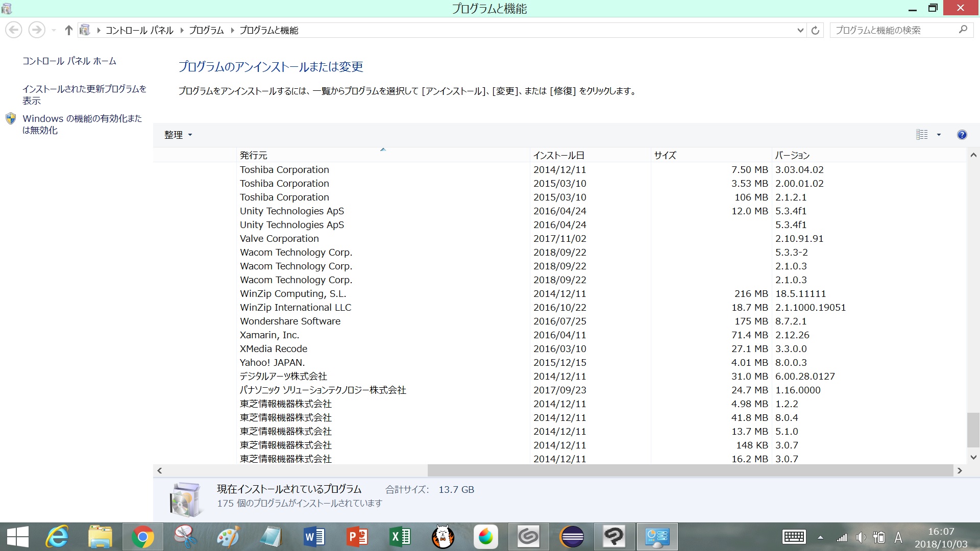Image resolution: width=980 pixels, height=551 pixels.
Task: Click the view layout icon
Action: (x=922, y=135)
